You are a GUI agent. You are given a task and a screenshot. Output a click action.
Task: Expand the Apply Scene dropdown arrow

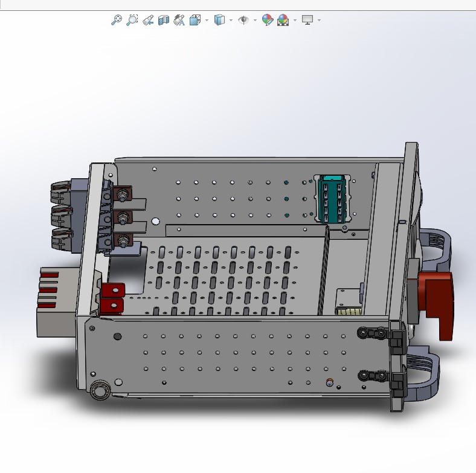(x=295, y=21)
